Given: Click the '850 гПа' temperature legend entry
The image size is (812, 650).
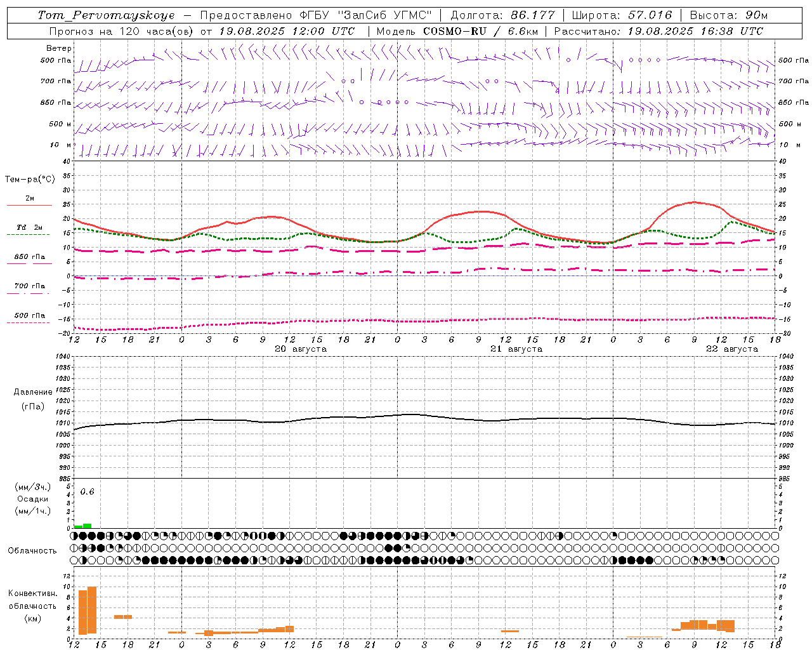Looking at the screenshot, I should pos(30,257).
